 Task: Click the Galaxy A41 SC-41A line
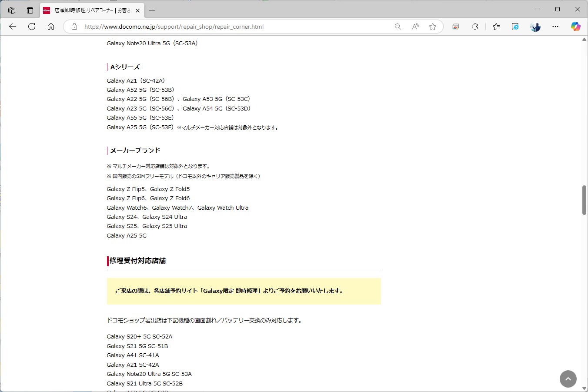click(x=133, y=355)
